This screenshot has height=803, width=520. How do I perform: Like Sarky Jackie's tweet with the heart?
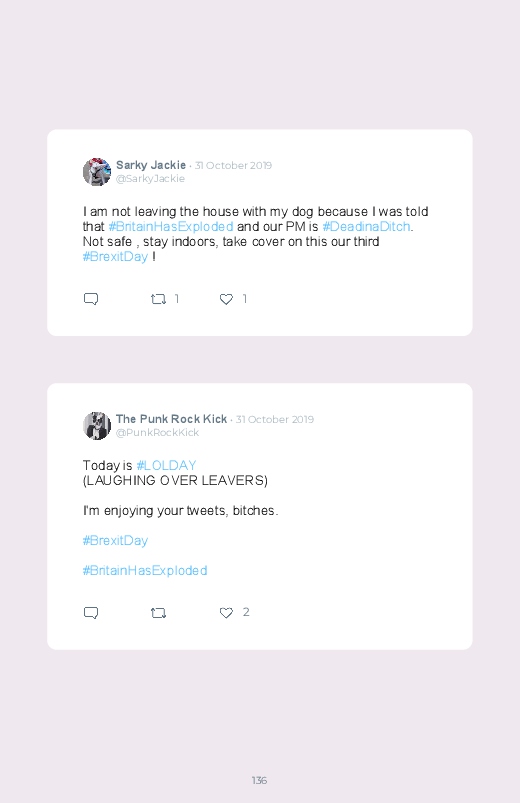click(226, 299)
